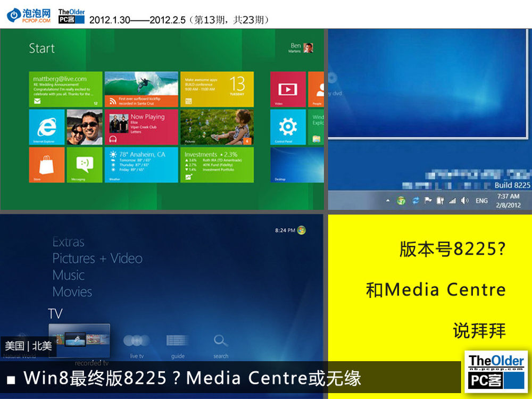Click the volume speaker tray icon
Screen dimensions: 532x399
click(x=464, y=201)
